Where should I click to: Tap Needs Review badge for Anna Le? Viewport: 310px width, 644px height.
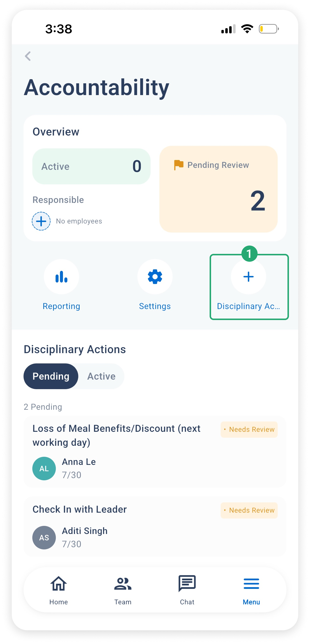click(x=249, y=429)
